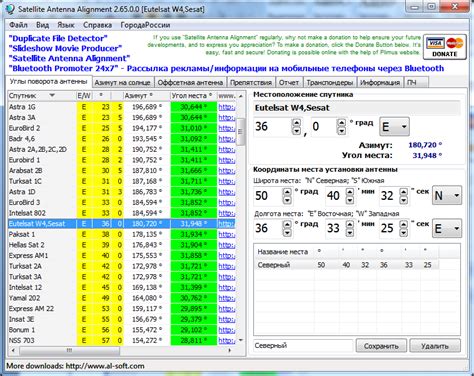This screenshot has height=376, width=474.
Task: Switch to the ПЧ tab
Action: [416, 82]
